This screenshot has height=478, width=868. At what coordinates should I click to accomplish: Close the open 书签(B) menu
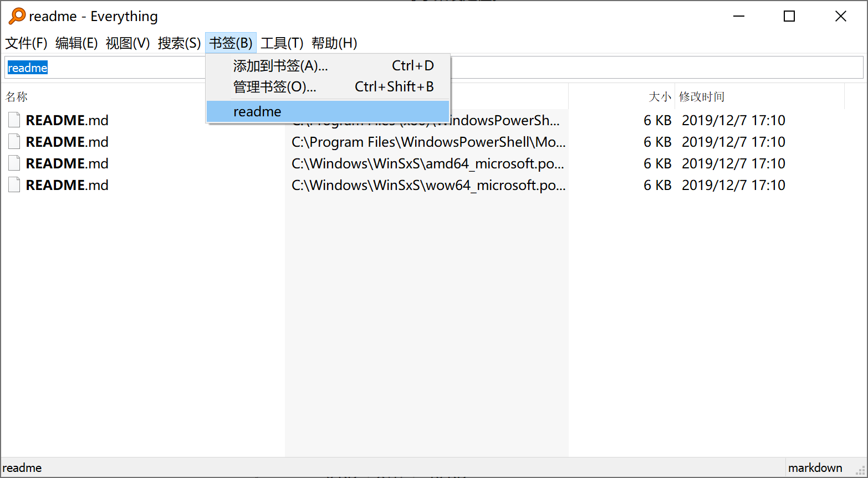[x=231, y=43]
